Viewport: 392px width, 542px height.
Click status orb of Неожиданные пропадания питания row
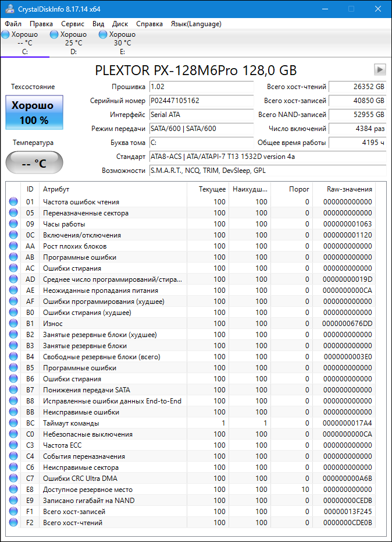click(x=13, y=291)
